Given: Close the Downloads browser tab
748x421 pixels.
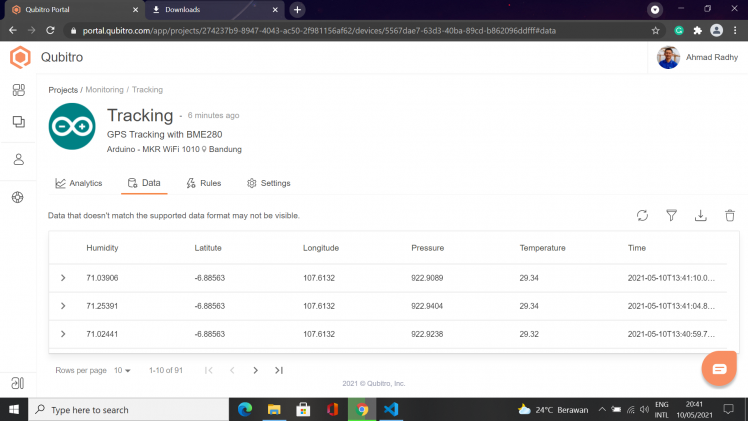Looking at the screenshot, I should click(x=275, y=10).
